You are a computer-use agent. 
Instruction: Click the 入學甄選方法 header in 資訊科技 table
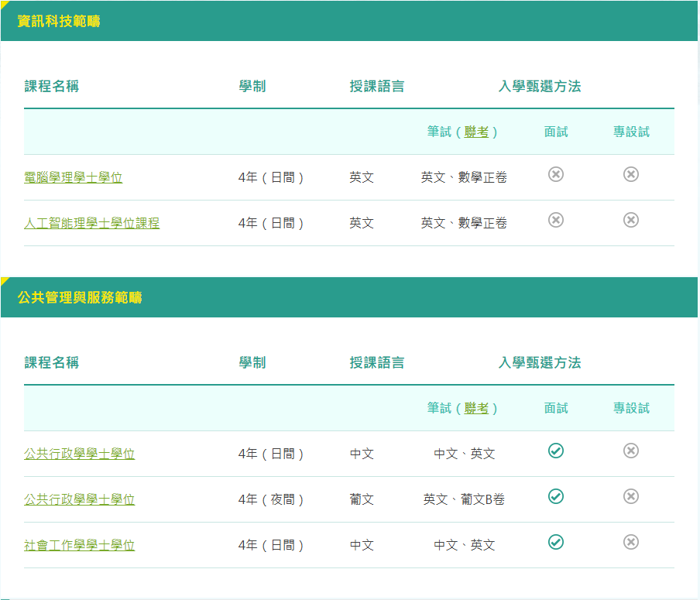coord(539,87)
